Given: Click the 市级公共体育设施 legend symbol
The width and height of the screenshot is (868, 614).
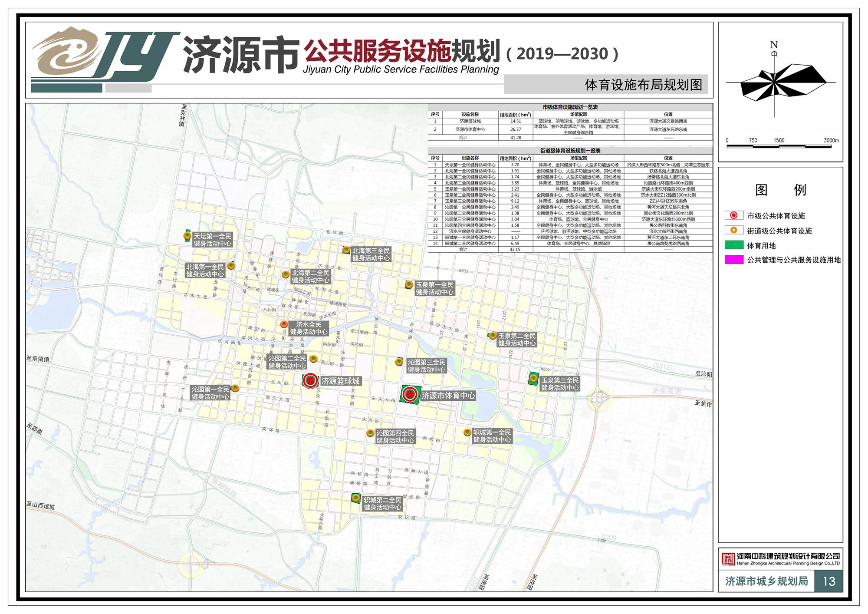Looking at the screenshot, I should point(733,215).
